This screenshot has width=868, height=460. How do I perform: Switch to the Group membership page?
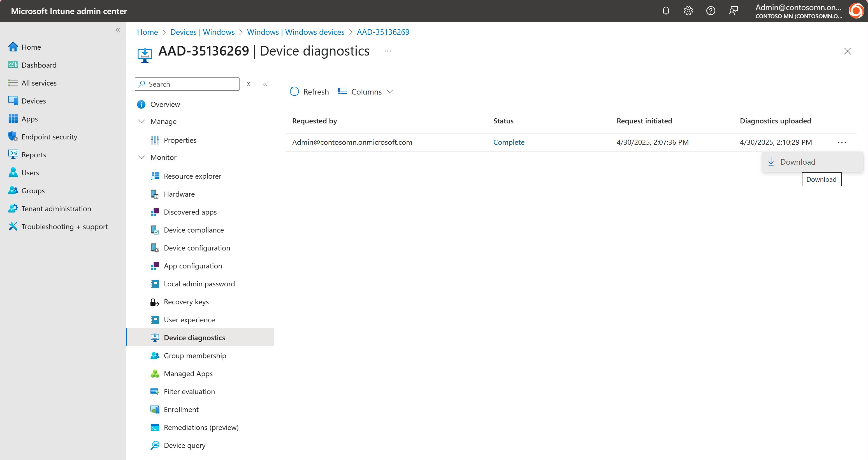[x=195, y=355]
